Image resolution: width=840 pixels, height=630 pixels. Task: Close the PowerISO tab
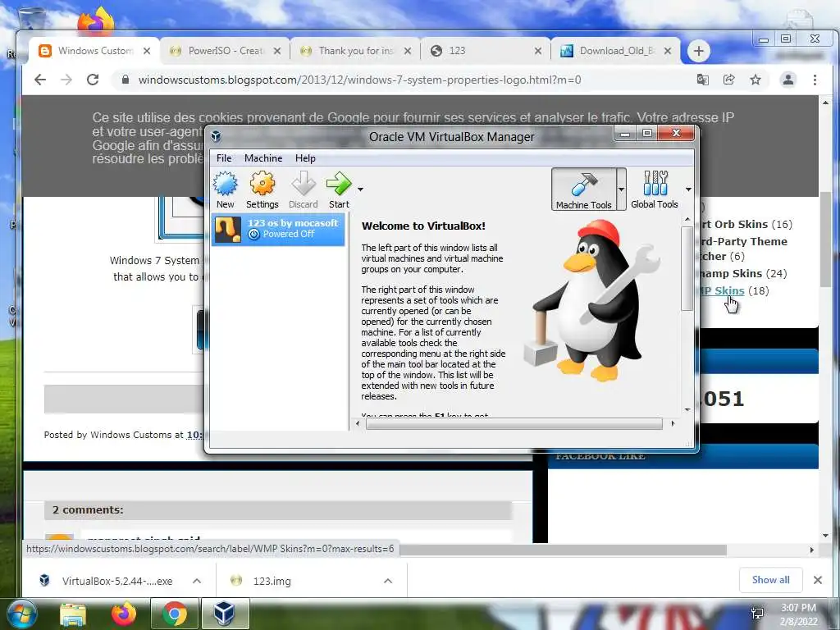click(277, 51)
